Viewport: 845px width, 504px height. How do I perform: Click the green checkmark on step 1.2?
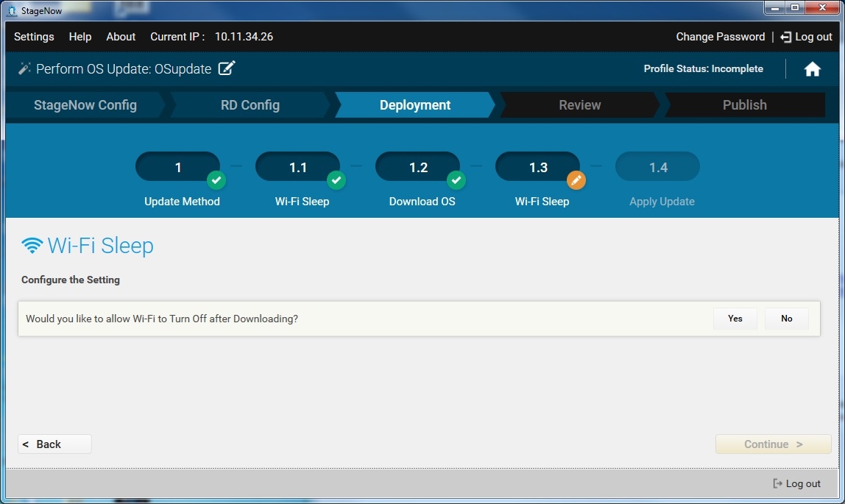pyautogui.click(x=456, y=180)
